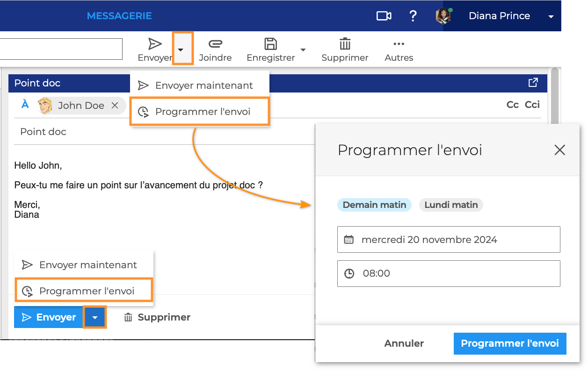Pop out the message composer window

click(533, 83)
